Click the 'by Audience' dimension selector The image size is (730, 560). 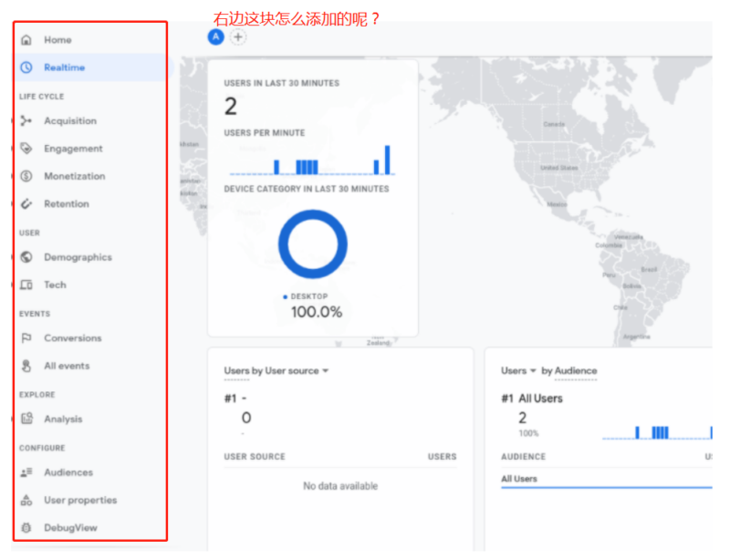(569, 371)
